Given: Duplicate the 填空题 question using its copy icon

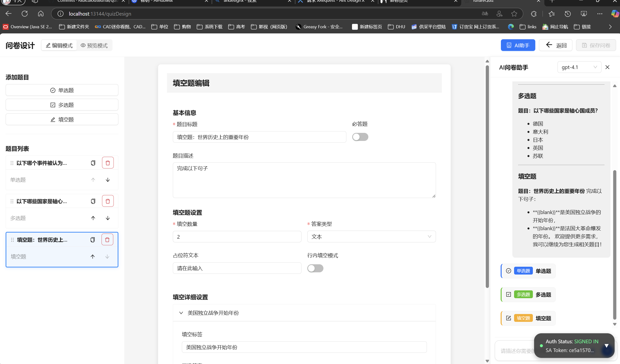Looking at the screenshot, I should [x=93, y=239].
